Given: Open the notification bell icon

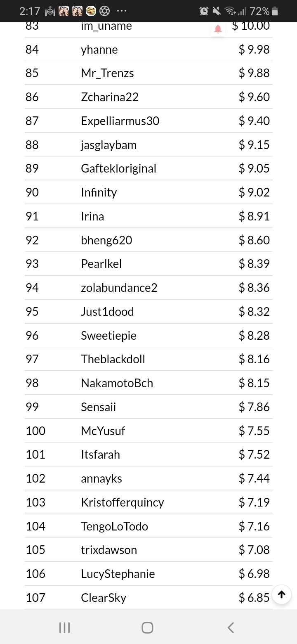Looking at the screenshot, I should (x=218, y=29).
